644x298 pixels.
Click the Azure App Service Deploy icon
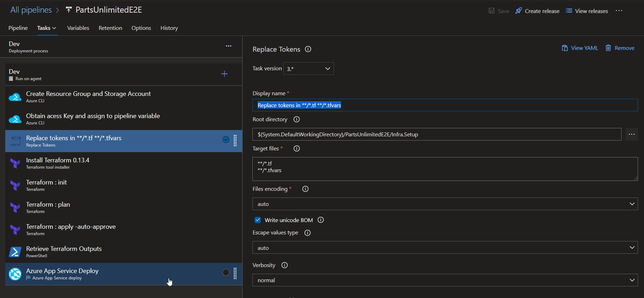tap(15, 274)
